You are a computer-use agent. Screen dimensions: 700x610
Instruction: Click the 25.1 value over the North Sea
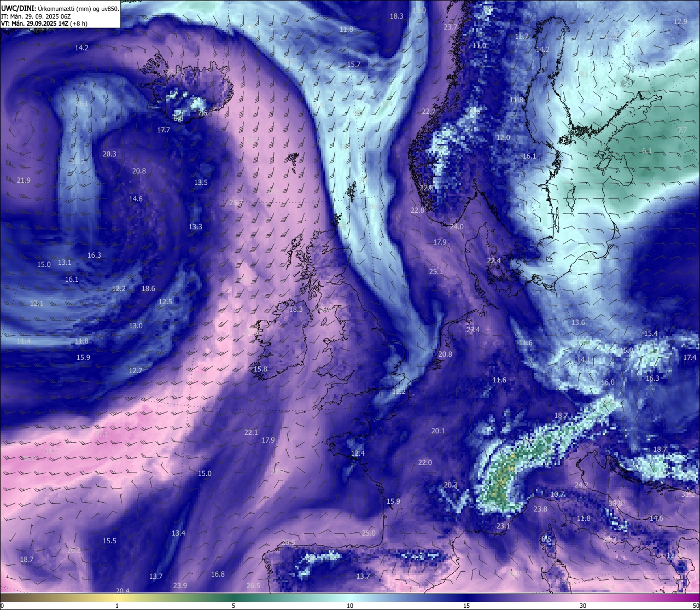436,272
